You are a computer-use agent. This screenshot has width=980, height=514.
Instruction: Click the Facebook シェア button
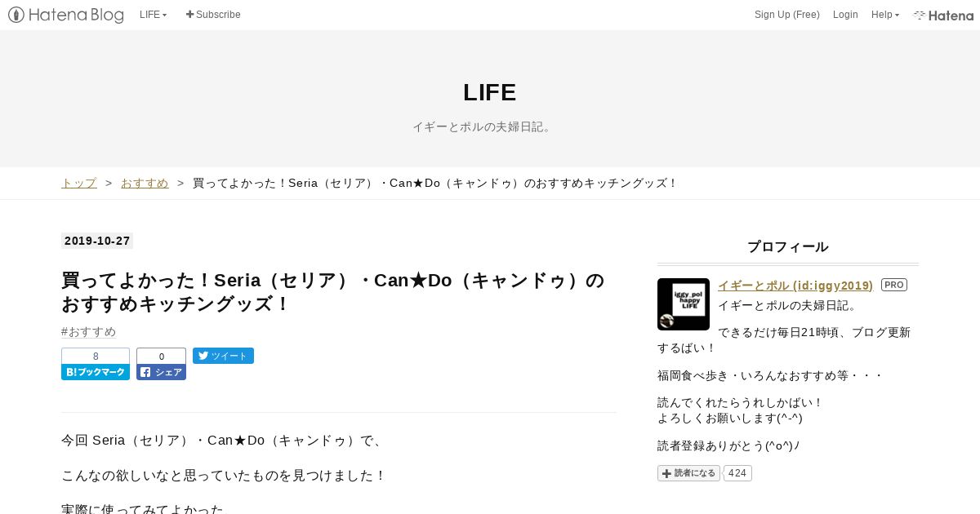pyautogui.click(x=161, y=372)
